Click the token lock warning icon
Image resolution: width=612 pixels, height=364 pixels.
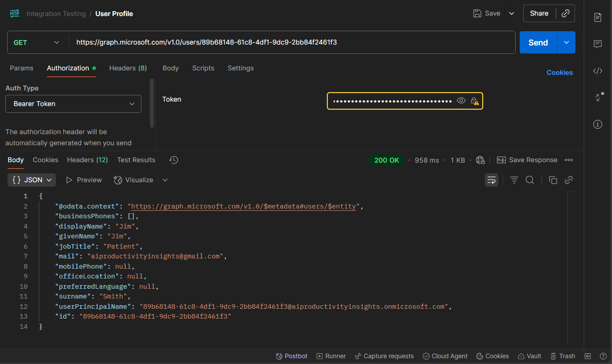tap(475, 101)
